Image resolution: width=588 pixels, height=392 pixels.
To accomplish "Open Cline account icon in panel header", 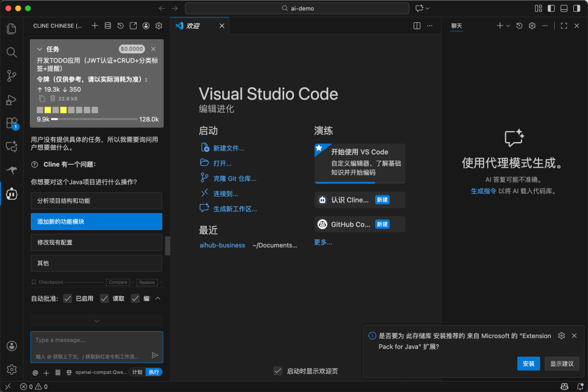I will (146, 26).
